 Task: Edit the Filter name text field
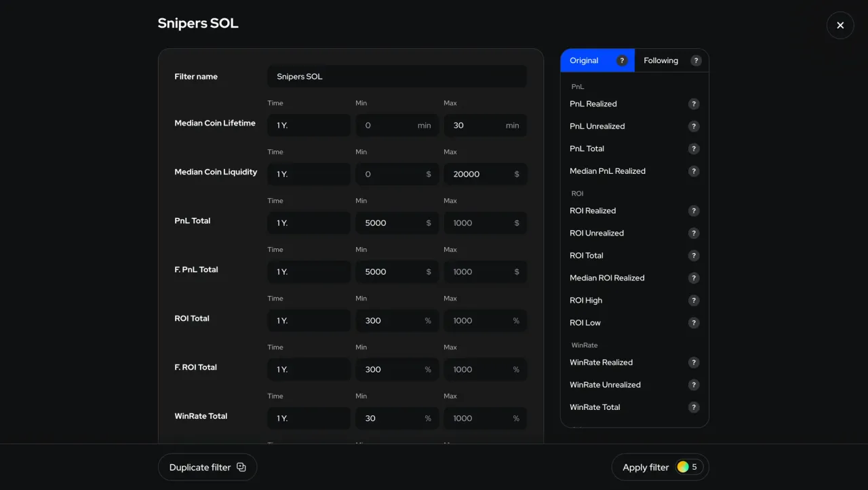[x=397, y=77]
